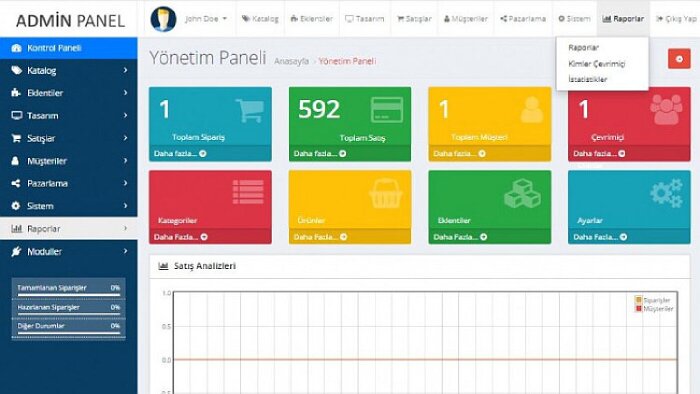Click the Katalog tag icon in sidebar
This screenshot has height=394, width=700.
point(16,71)
